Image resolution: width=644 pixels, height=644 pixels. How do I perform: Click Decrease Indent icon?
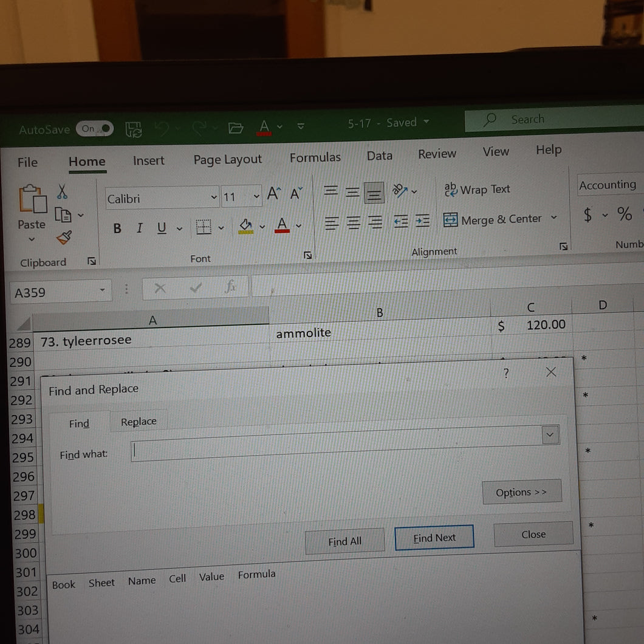click(400, 222)
